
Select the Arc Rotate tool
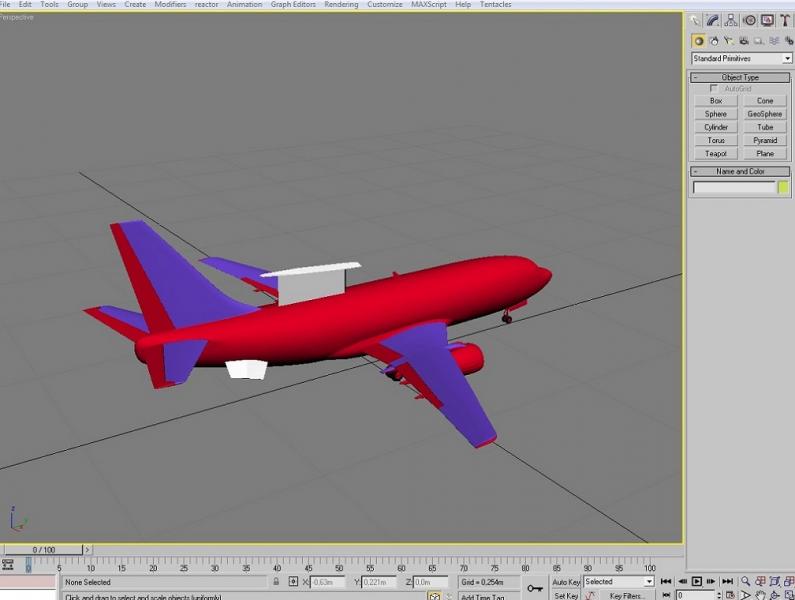[775, 595]
